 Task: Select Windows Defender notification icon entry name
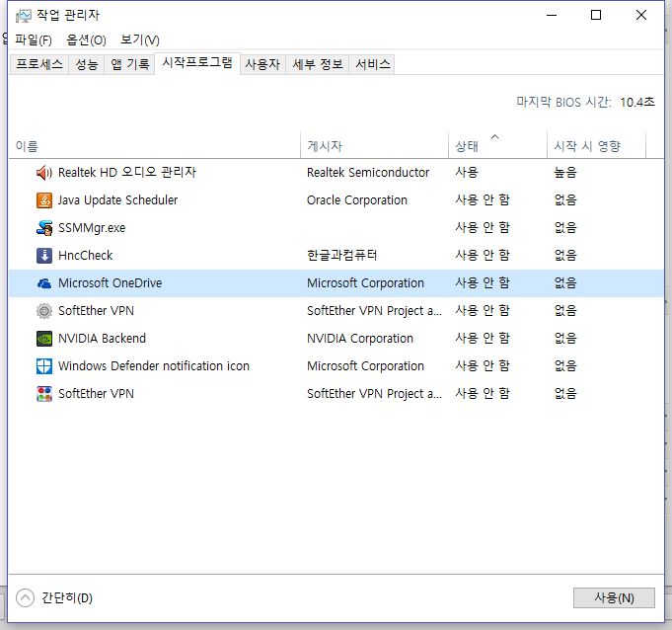pyautogui.click(x=154, y=365)
